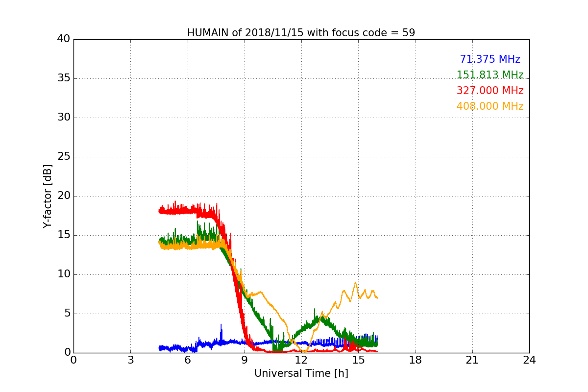Click x-axis tick label 6
This screenshot has height=392, width=588.
[187, 360]
